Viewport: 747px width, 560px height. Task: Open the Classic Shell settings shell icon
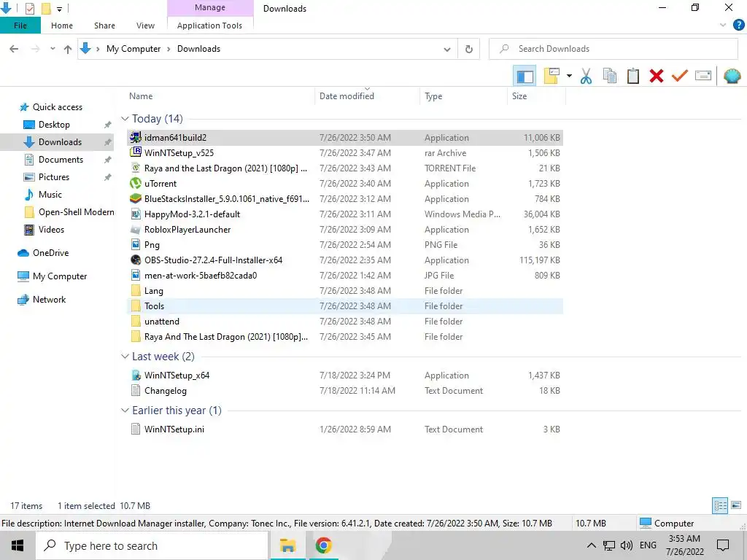coord(732,76)
